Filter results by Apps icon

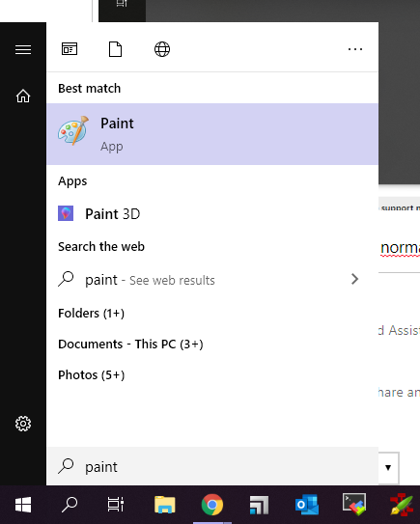pos(70,49)
